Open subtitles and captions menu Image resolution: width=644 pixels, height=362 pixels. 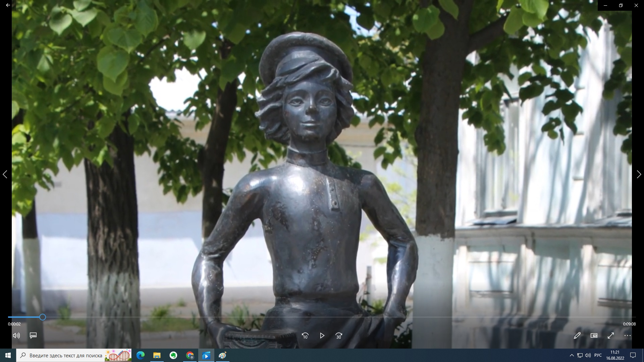pyautogui.click(x=33, y=336)
